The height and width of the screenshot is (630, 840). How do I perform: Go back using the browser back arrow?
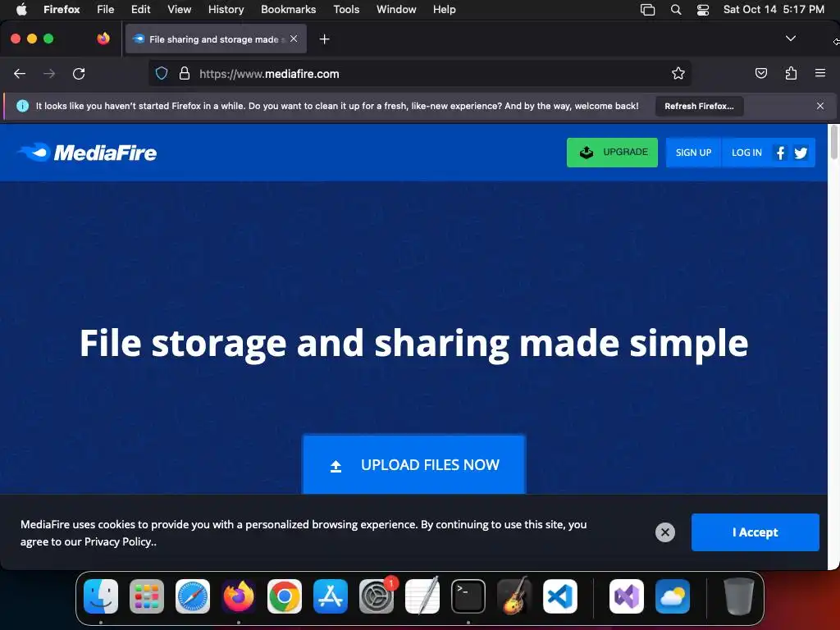20,73
